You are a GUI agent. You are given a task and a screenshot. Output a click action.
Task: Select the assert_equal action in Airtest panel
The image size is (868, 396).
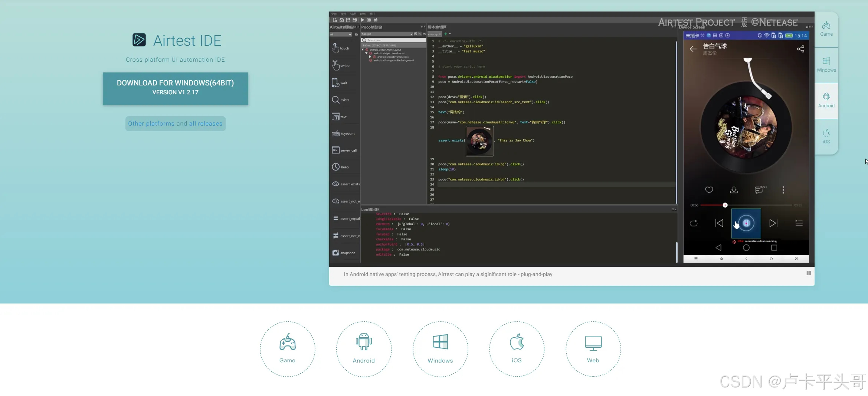pos(345,218)
